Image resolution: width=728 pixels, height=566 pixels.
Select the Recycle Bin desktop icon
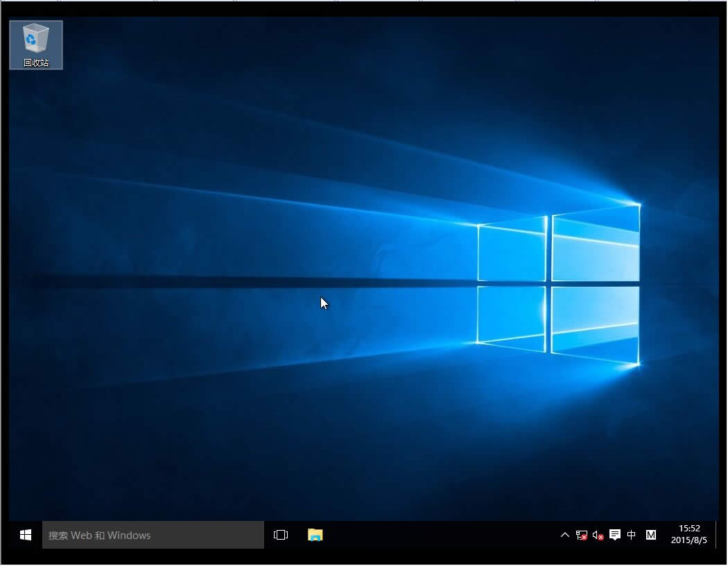point(35,38)
